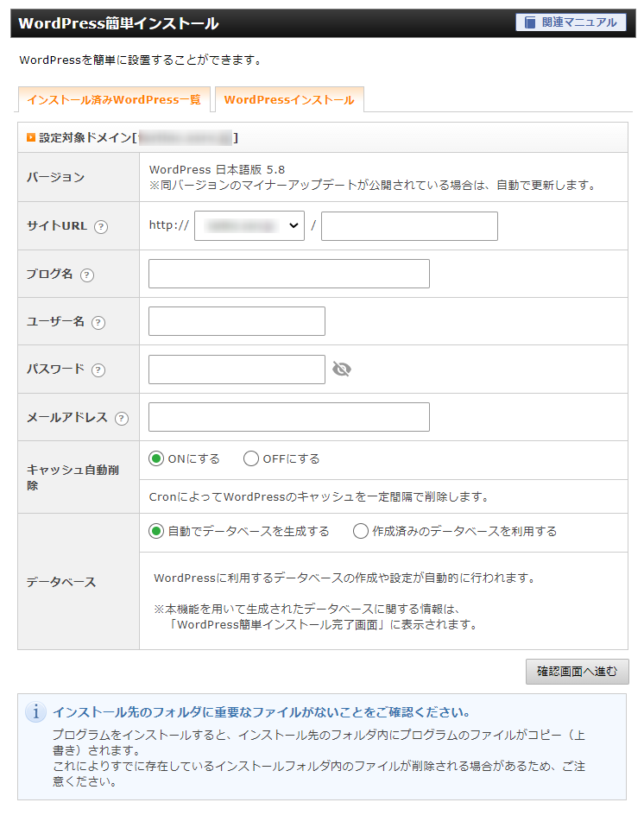
Task: Select the WordPressインストール tab
Action: (x=289, y=99)
